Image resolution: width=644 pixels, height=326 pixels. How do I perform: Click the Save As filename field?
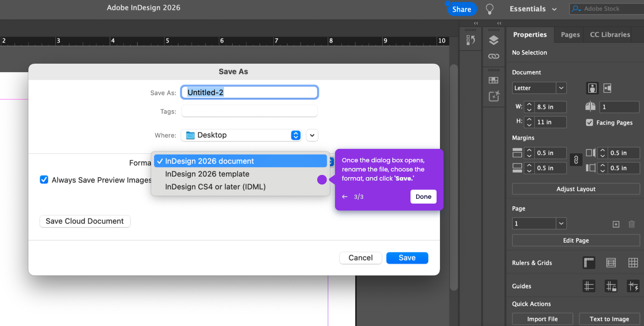point(250,92)
